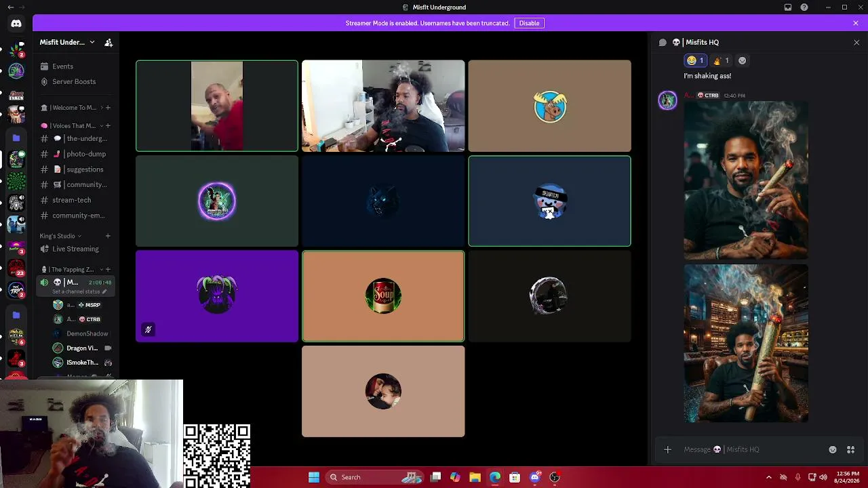Open the community-em... channel
This screenshot has width=868, height=488.
click(x=75, y=216)
